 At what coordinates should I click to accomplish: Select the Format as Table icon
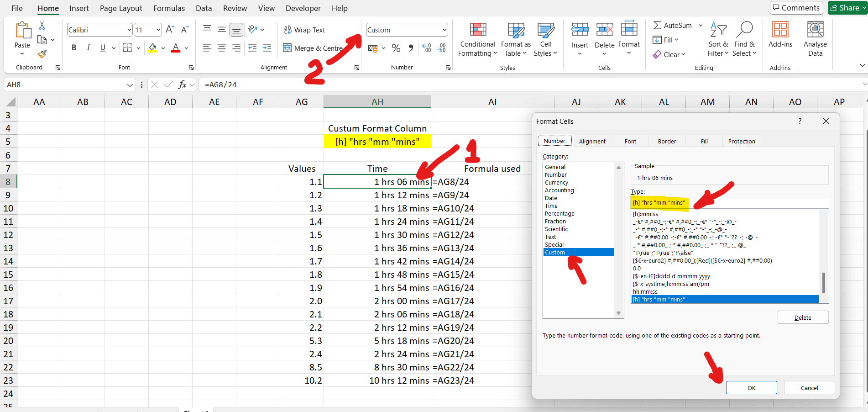[x=515, y=39]
